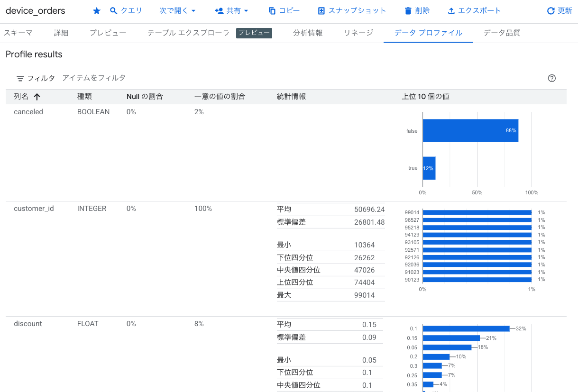578x392 pixels.
Task: Open the help question mark icon
Action: point(551,78)
